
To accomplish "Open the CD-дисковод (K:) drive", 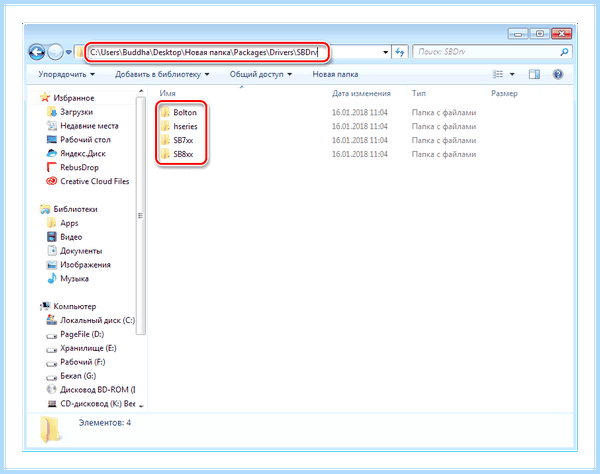I will [x=97, y=404].
